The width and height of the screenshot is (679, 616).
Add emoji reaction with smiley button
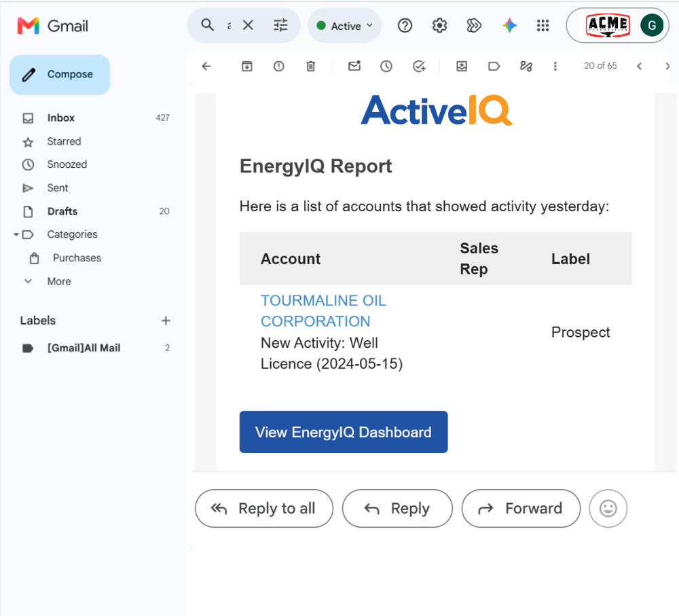coord(608,508)
